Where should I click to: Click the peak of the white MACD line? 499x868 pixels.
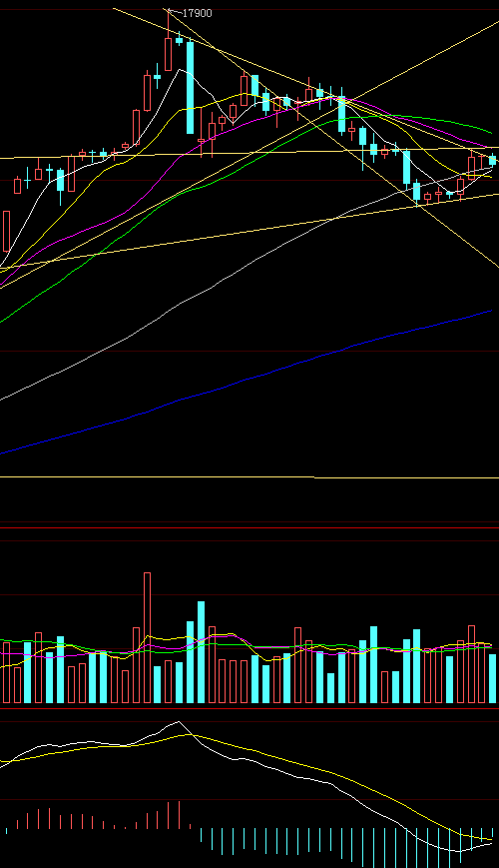178,722
